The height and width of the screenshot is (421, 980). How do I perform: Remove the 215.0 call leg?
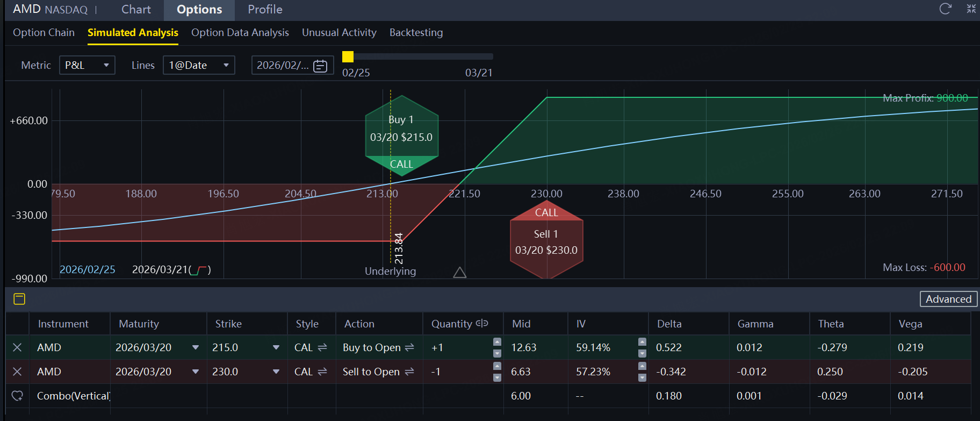tap(17, 347)
